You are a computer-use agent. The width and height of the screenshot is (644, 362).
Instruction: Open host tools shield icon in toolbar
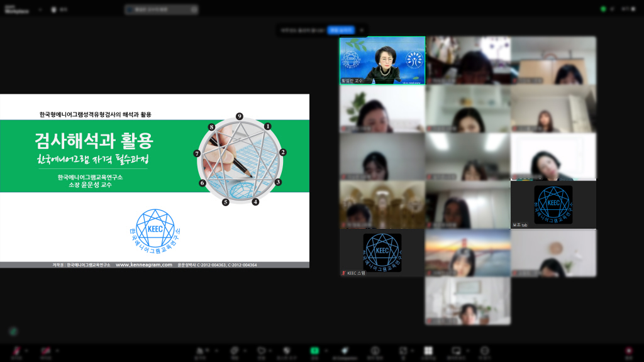(287, 352)
